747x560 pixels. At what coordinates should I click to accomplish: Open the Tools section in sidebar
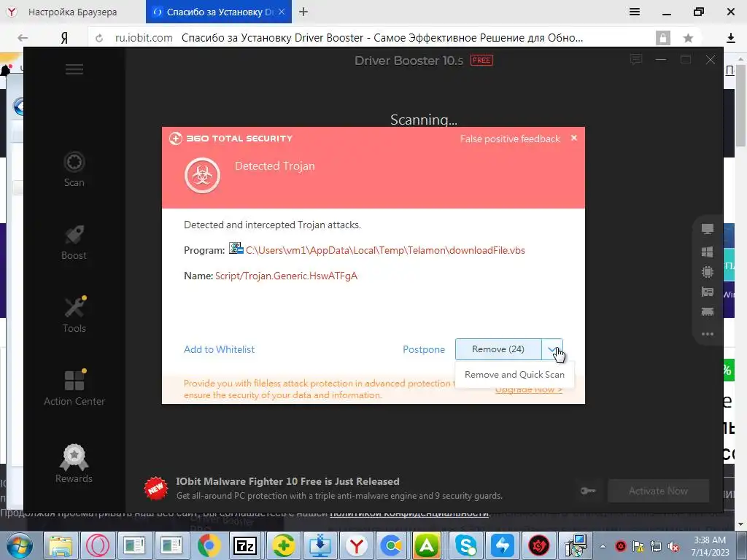pyautogui.click(x=74, y=315)
